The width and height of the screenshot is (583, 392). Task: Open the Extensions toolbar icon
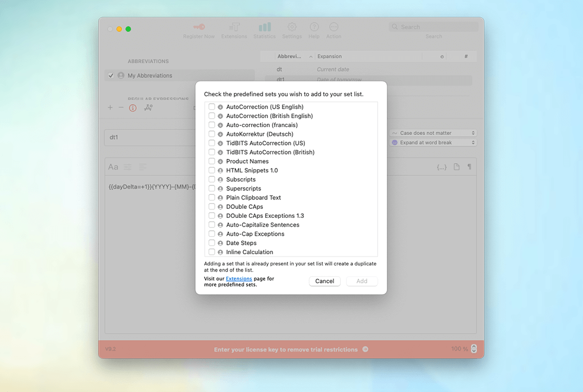[x=234, y=27]
